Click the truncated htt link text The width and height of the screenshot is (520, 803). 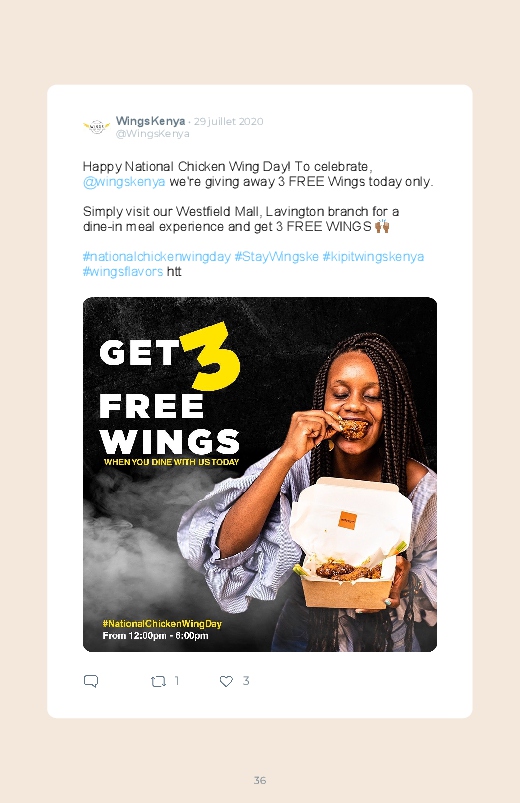174,271
